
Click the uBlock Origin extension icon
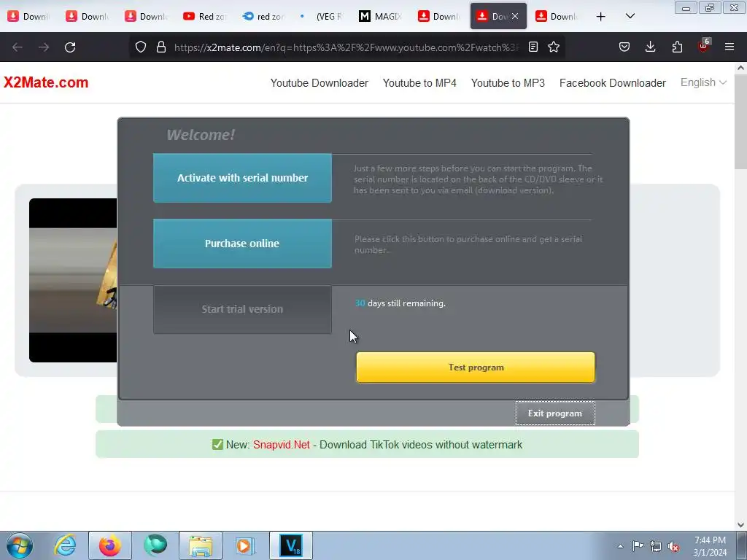(x=704, y=46)
